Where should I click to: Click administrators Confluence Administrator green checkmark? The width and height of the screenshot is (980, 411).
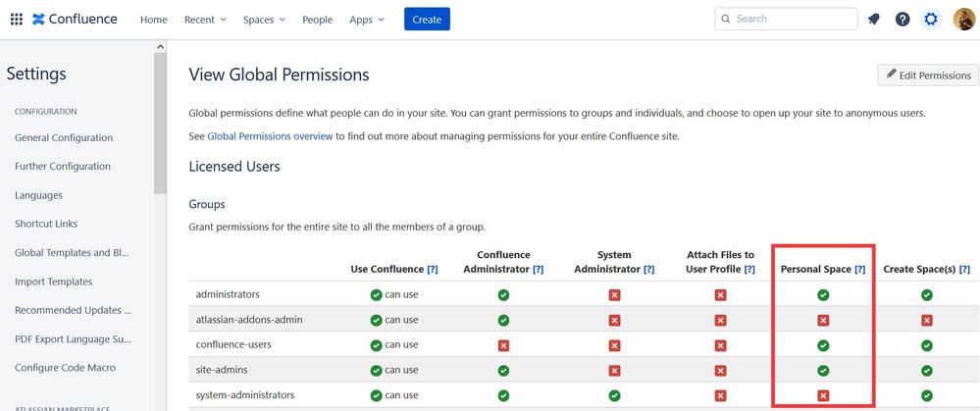click(x=503, y=294)
